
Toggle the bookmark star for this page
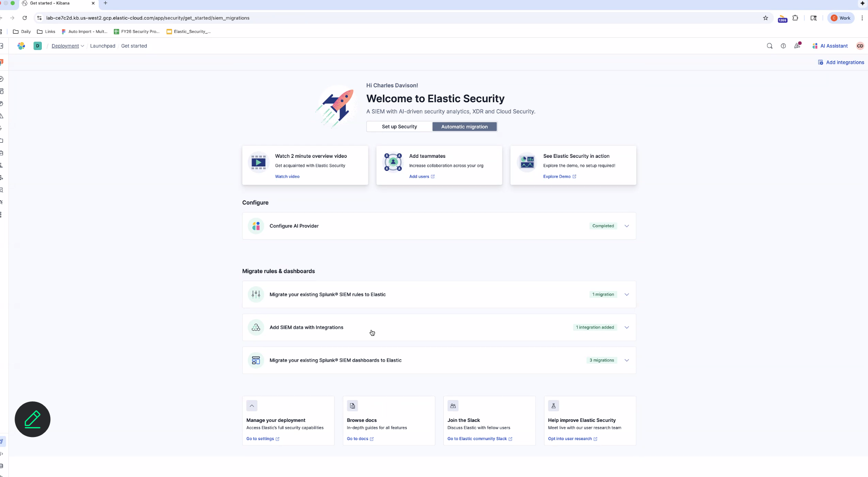coord(766,18)
